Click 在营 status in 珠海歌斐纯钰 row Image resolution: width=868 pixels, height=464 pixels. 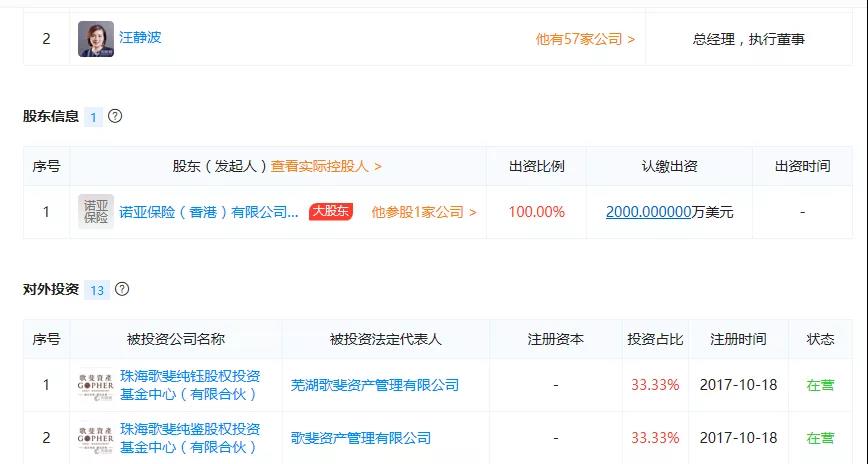[x=820, y=385]
